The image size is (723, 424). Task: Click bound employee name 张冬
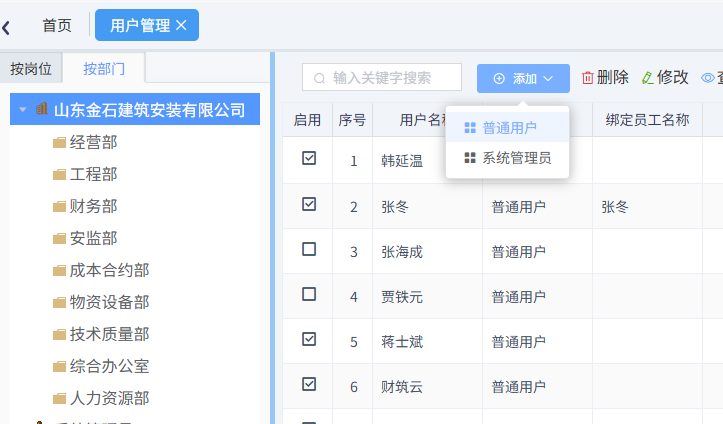click(615, 207)
